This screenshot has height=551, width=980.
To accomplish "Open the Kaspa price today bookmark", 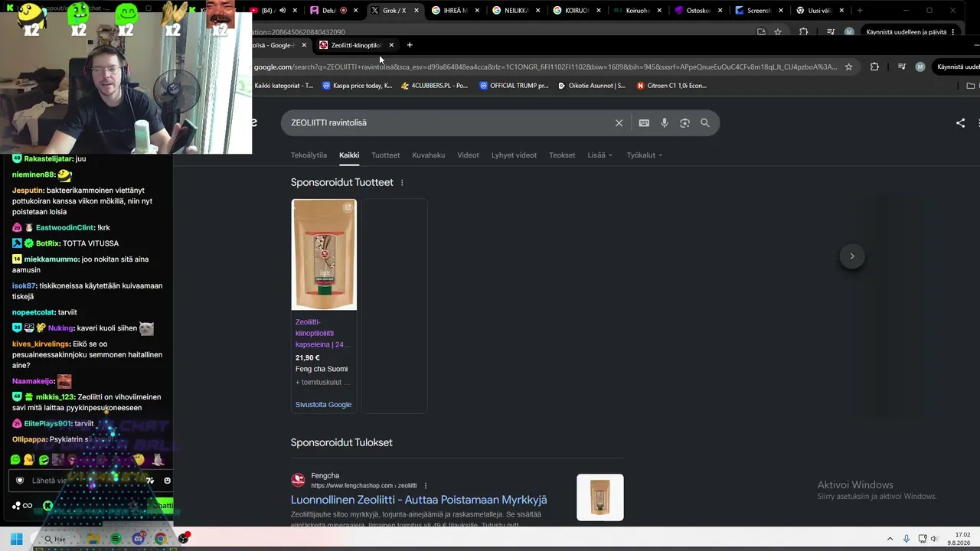I will pyautogui.click(x=358, y=86).
